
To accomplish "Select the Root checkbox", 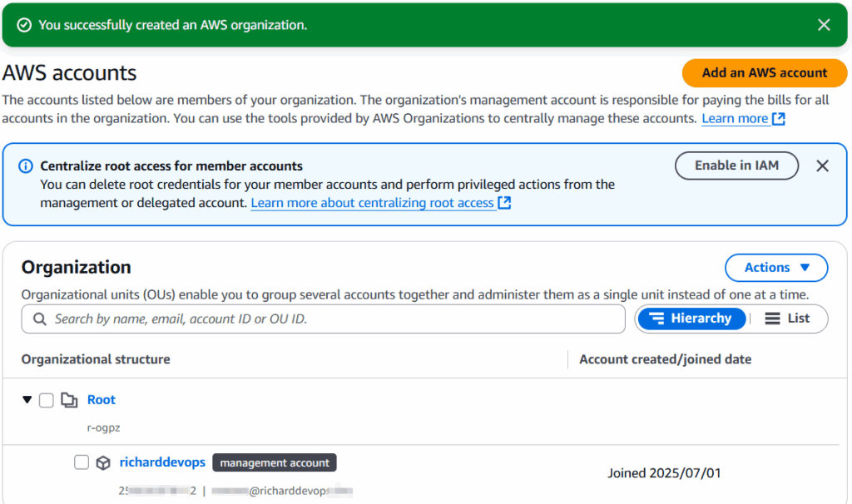I will click(47, 400).
